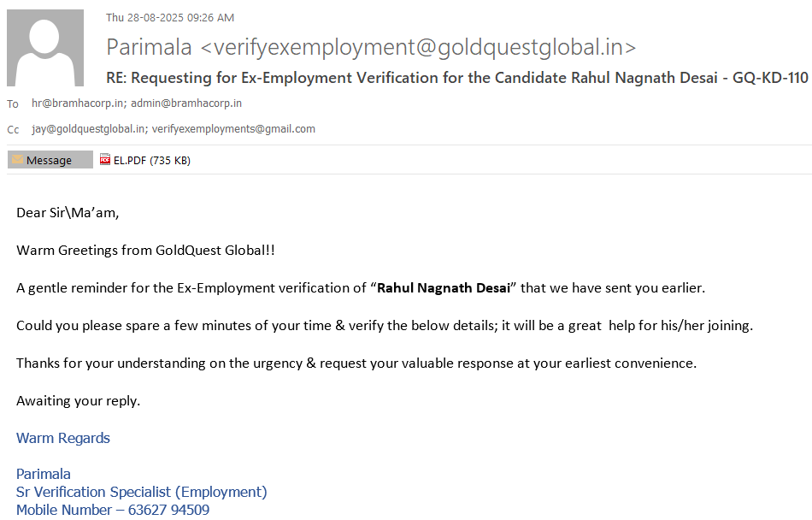This screenshot has width=812, height=520.
Task: Click the PDF icon beside EL.PDF
Action: coord(105,159)
